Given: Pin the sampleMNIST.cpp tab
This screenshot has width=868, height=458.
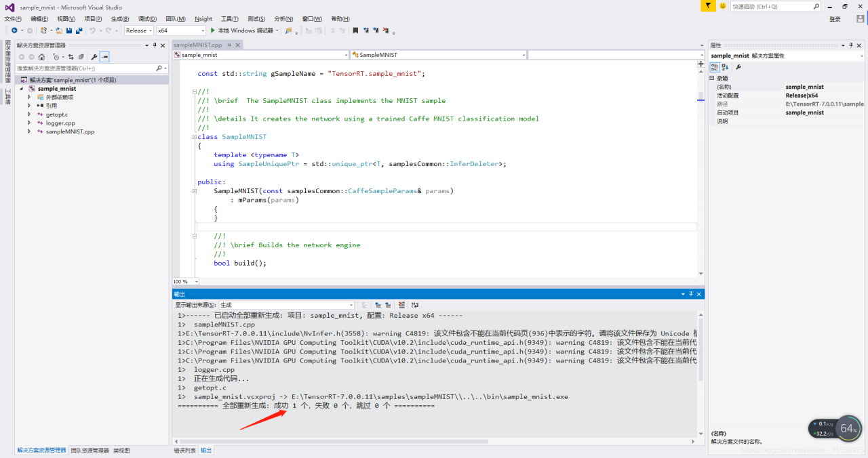Looking at the screenshot, I should click(x=229, y=45).
